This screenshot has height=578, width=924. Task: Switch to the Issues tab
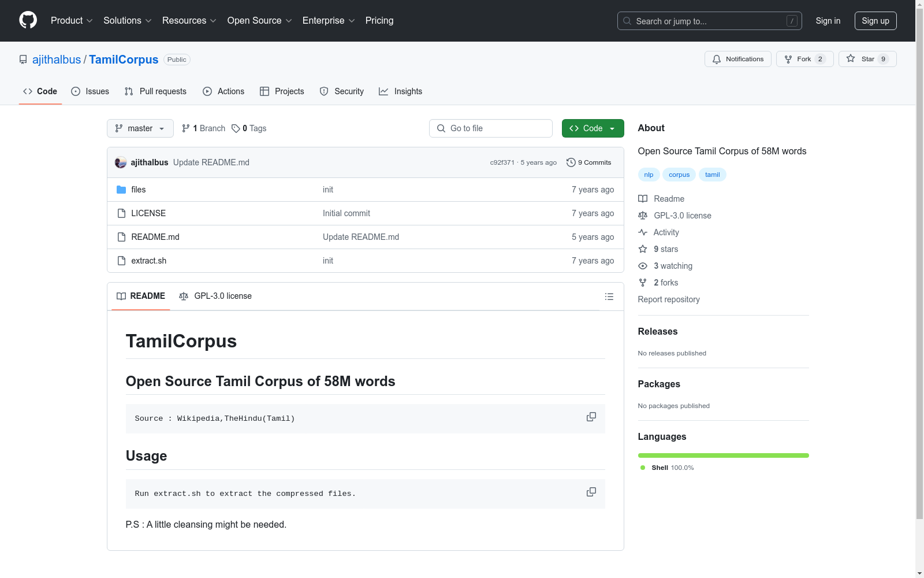tap(90, 91)
